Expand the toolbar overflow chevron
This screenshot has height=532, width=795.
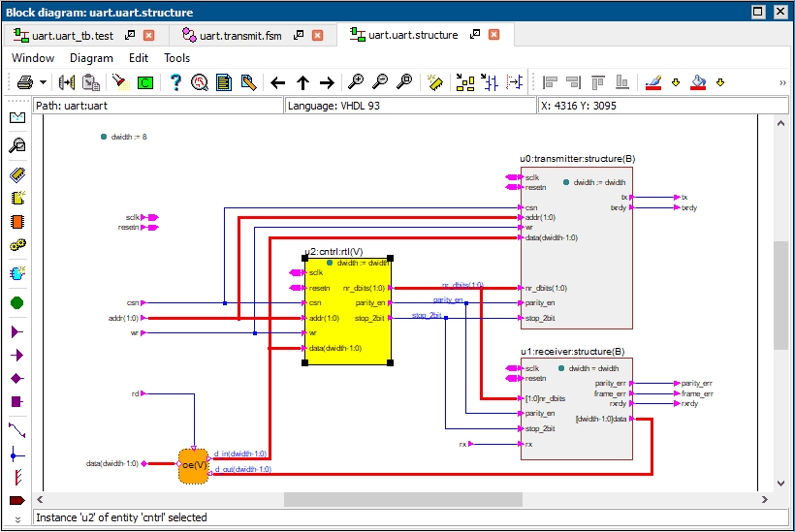coord(781,82)
